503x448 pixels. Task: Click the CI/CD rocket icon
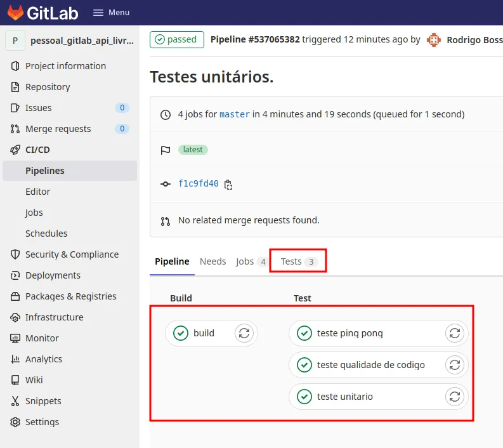pos(15,150)
